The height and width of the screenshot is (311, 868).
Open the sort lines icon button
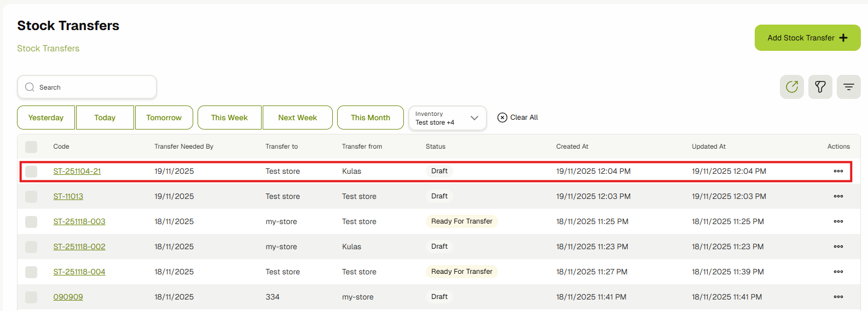[x=848, y=87]
